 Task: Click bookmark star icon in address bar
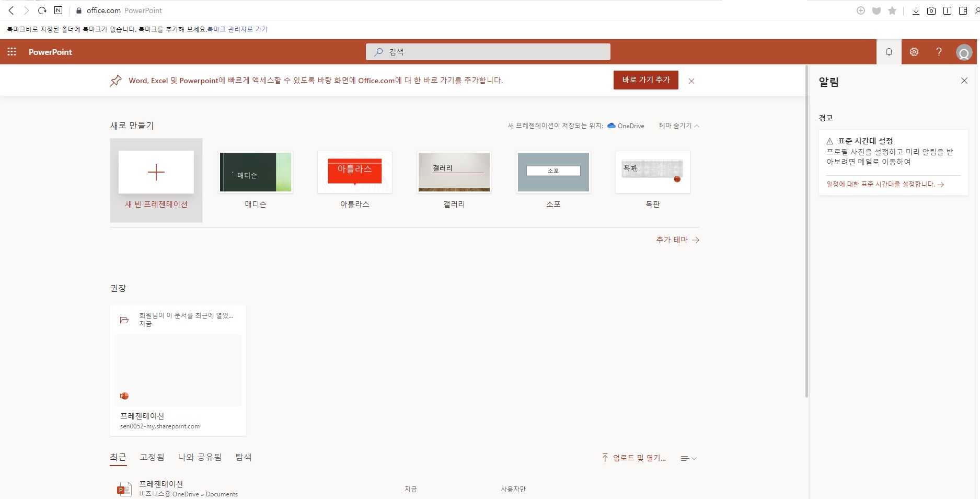[892, 10]
